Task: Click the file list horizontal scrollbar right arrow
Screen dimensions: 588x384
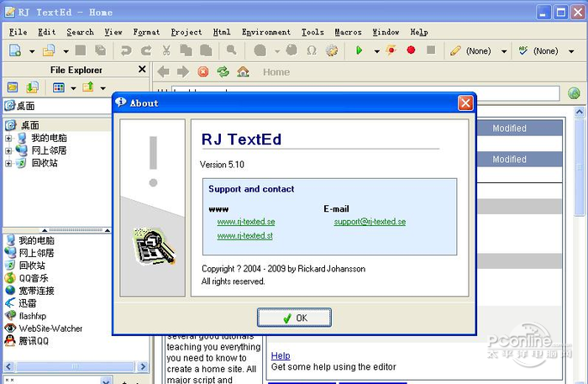Action: click(x=143, y=366)
